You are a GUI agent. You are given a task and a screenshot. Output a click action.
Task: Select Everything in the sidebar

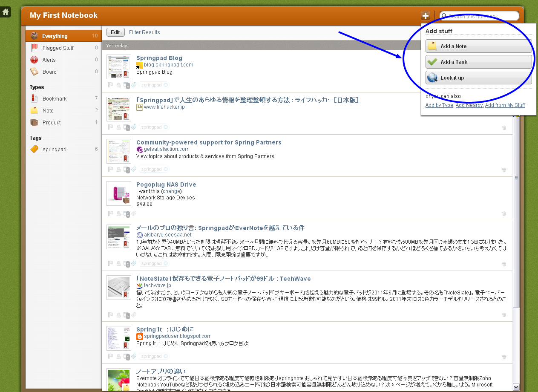pyautogui.click(x=63, y=36)
